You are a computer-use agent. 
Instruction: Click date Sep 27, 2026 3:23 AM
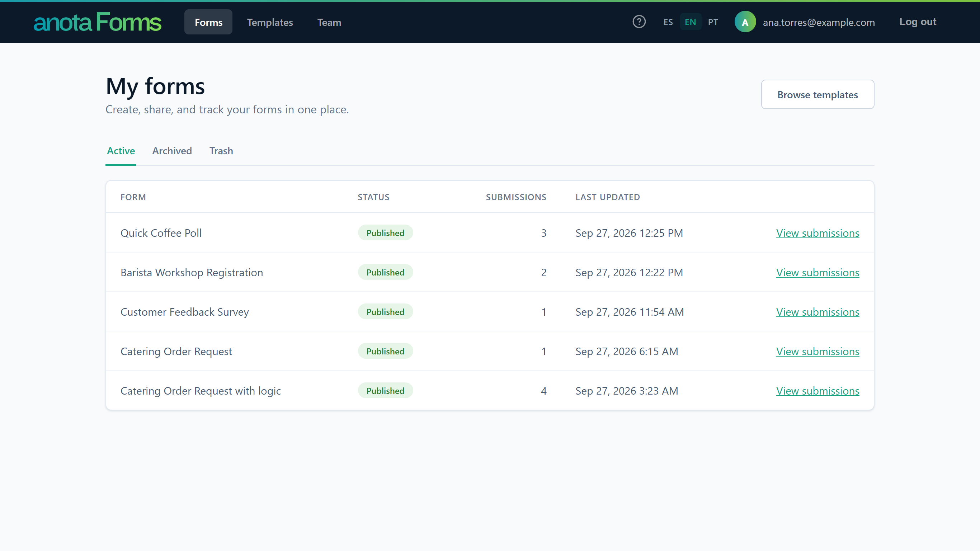(x=627, y=391)
